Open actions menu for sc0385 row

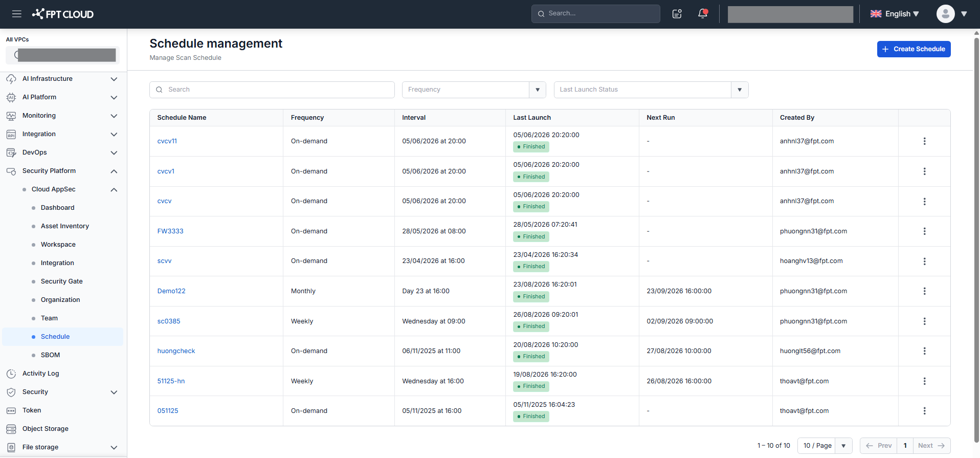[x=924, y=321]
